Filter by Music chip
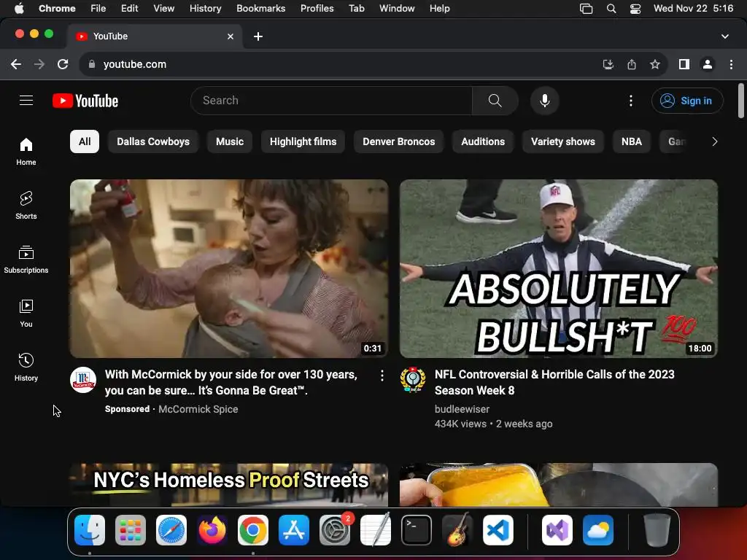Image resolution: width=747 pixels, height=560 pixels. tap(230, 141)
